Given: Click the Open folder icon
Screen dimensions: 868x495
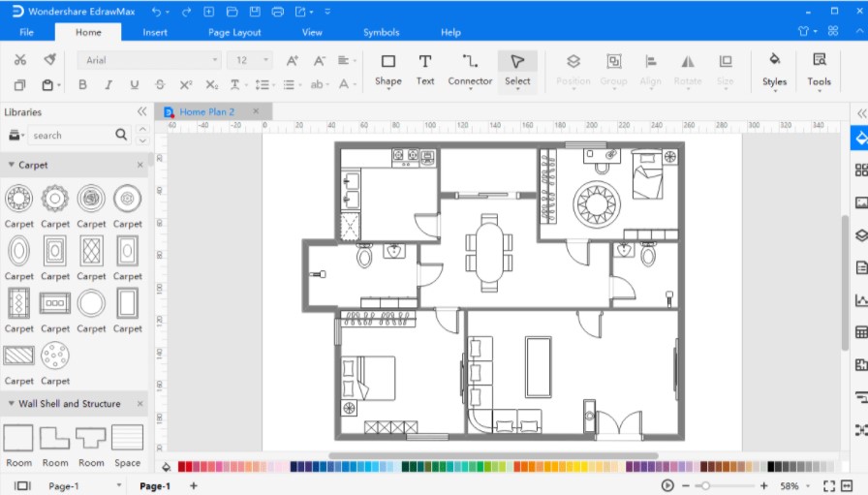Looking at the screenshot, I should pyautogui.click(x=232, y=12).
